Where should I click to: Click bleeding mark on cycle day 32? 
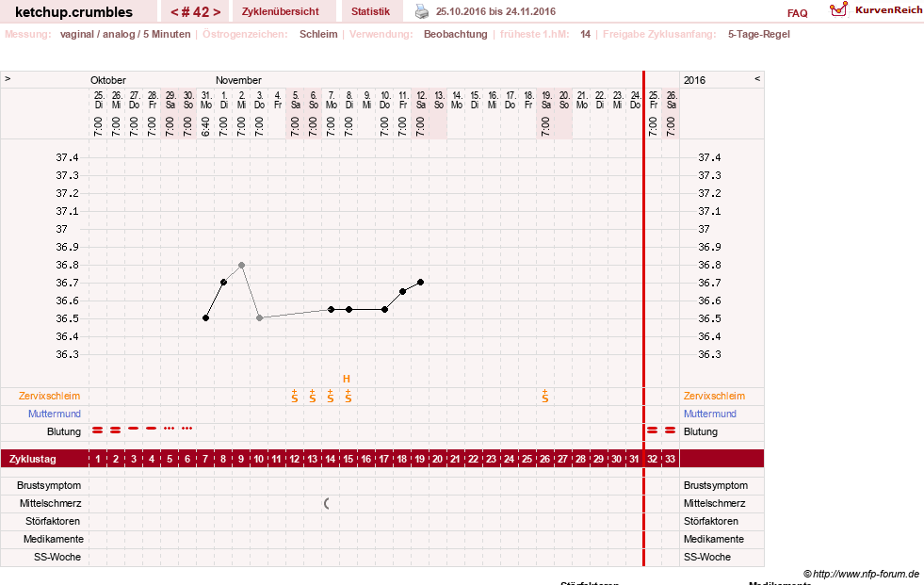(653, 431)
